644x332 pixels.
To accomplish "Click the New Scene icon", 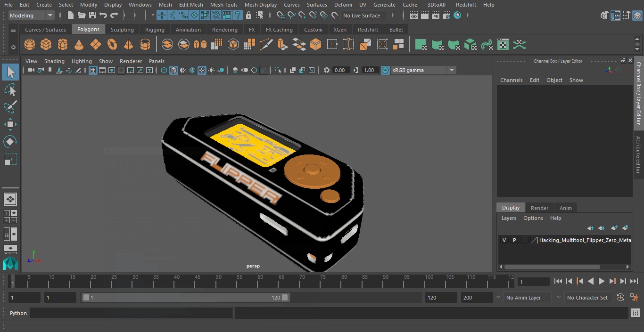I will [70, 16].
